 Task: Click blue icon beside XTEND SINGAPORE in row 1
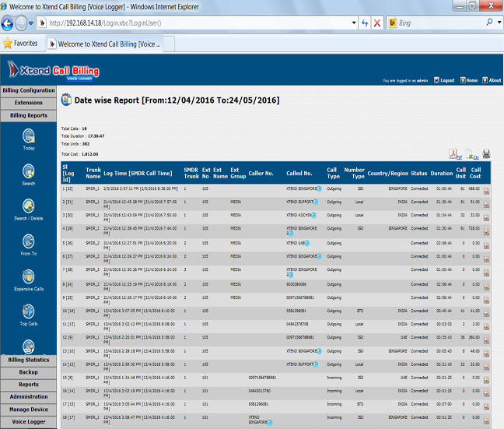pos(319,189)
